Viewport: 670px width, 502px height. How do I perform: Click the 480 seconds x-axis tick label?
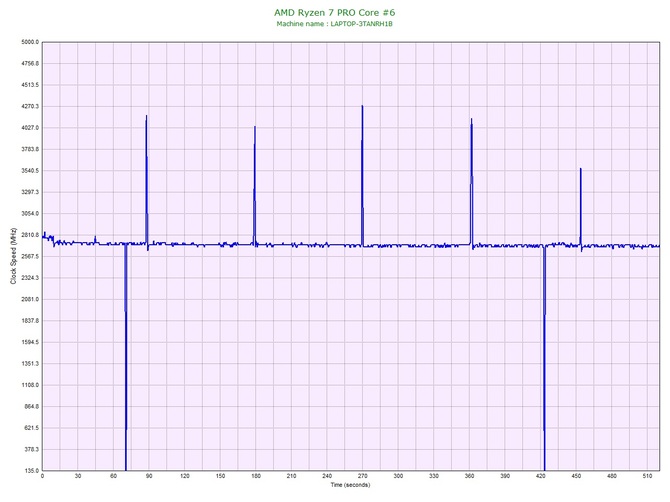[x=612, y=476]
